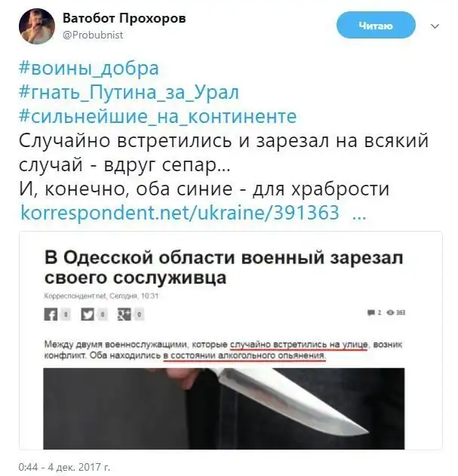Click the views eye icon
This screenshot has width=458, height=476.
391,312
